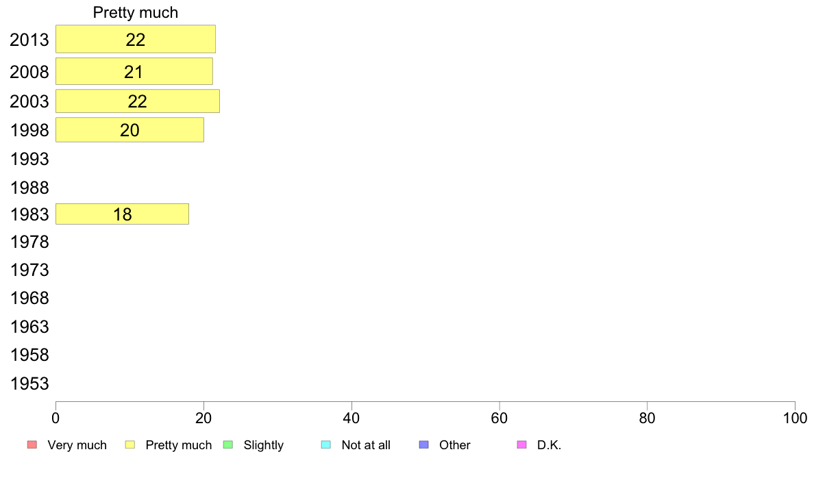Click the 60 axis tick label
Viewport: 814px width, 504px height.
coord(500,418)
